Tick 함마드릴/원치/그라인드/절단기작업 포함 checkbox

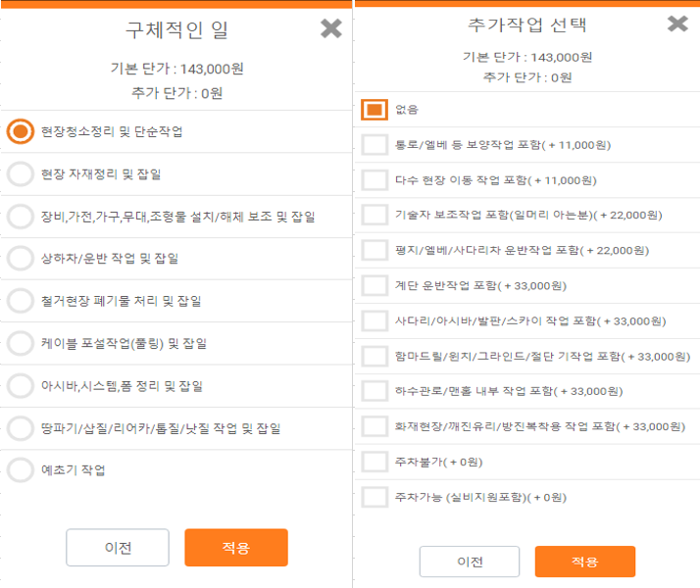coord(375,356)
